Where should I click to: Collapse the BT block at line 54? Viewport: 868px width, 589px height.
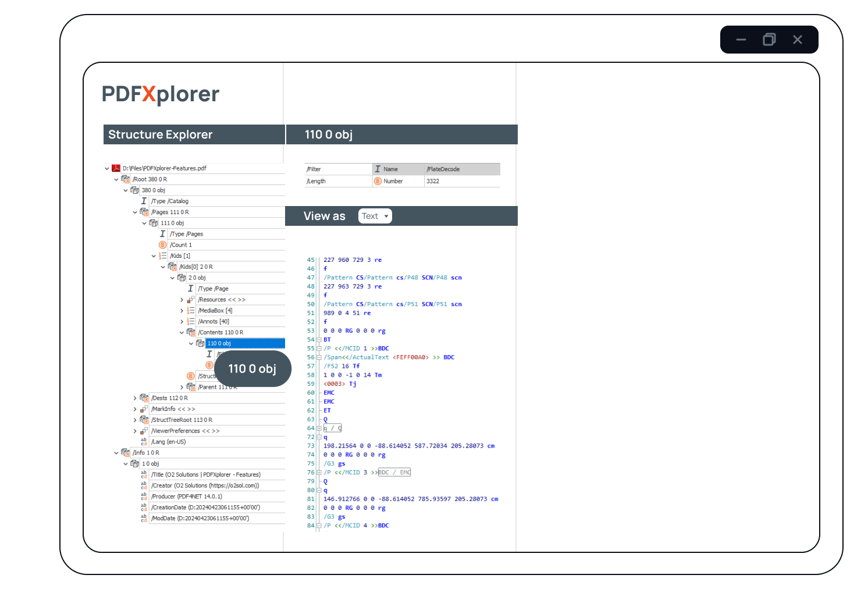[x=319, y=340]
